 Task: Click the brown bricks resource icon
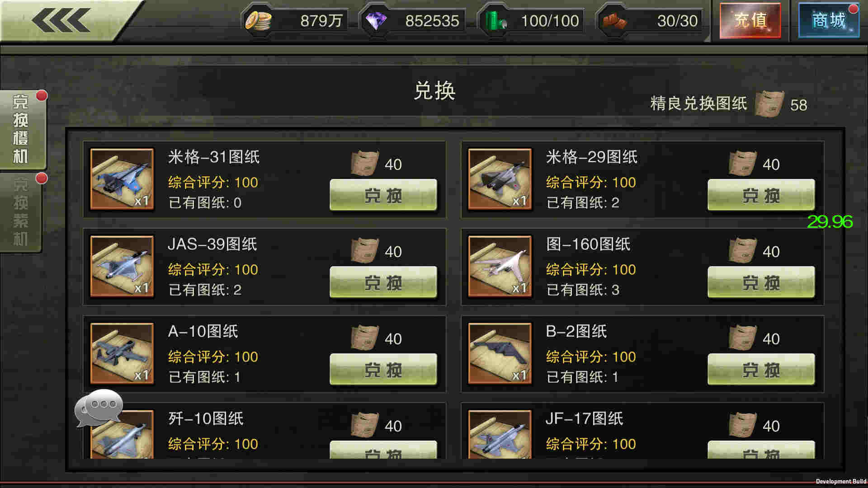[615, 21]
